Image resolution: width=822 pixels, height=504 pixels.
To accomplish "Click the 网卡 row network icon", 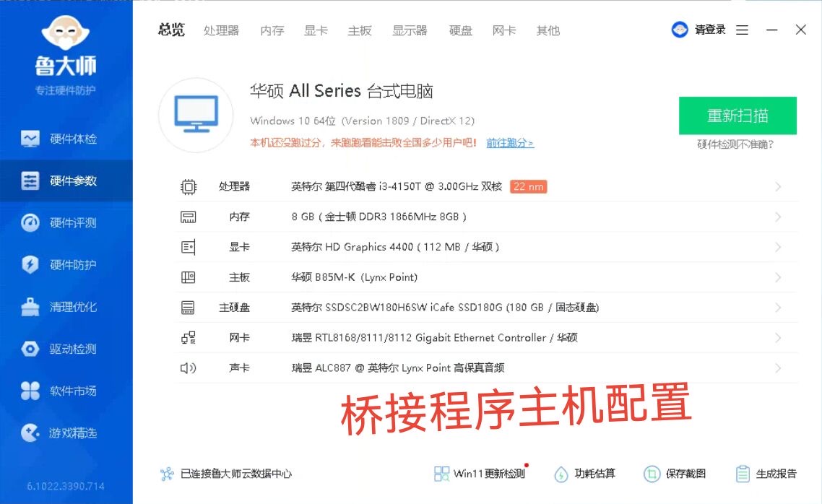I will [x=189, y=337].
